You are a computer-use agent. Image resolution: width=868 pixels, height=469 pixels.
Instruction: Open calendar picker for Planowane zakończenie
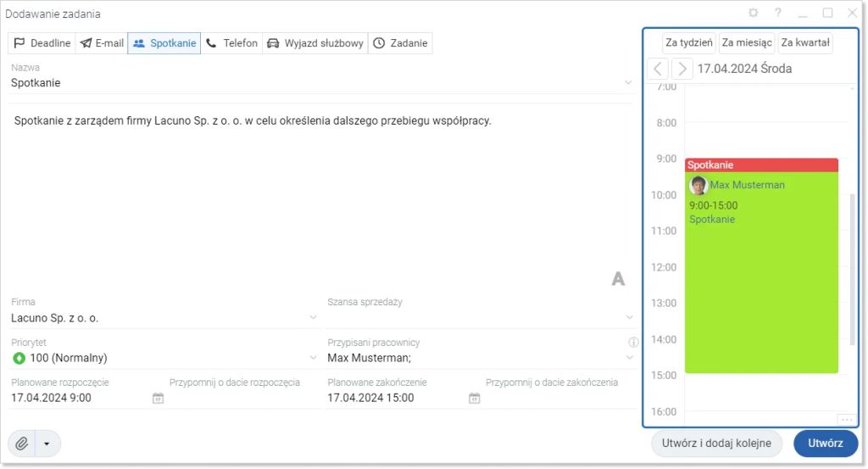pyautogui.click(x=475, y=398)
